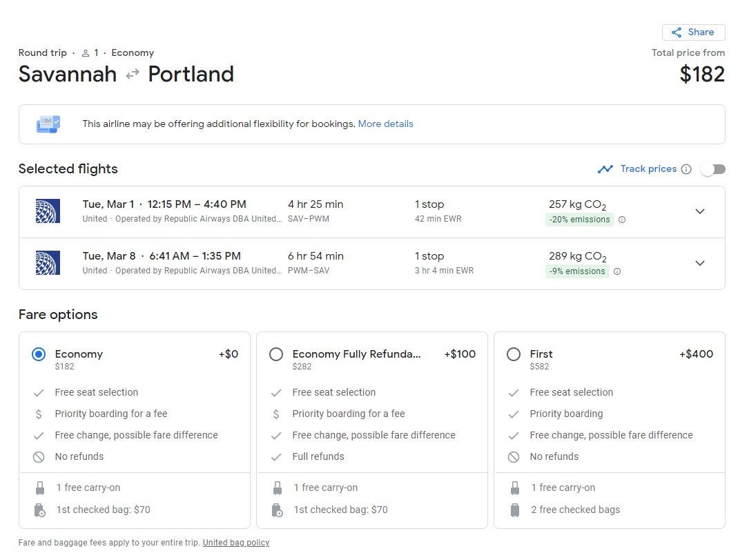
Task: Select the Economy fare radio button
Action: click(x=39, y=354)
